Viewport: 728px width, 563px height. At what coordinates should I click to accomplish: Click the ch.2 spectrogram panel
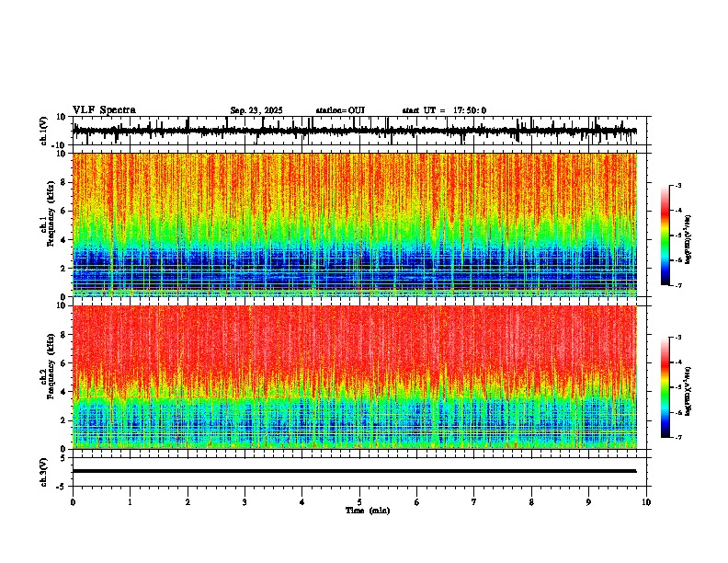tap(355, 377)
